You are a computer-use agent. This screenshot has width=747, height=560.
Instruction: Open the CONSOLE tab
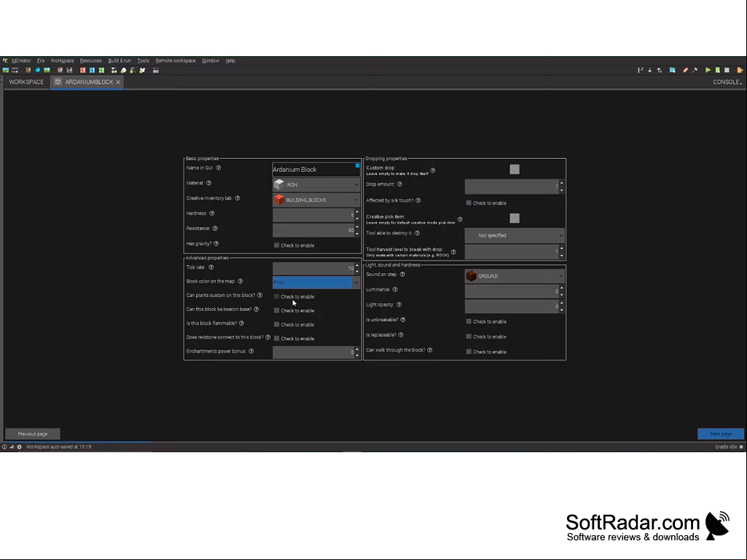click(x=726, y=82)
